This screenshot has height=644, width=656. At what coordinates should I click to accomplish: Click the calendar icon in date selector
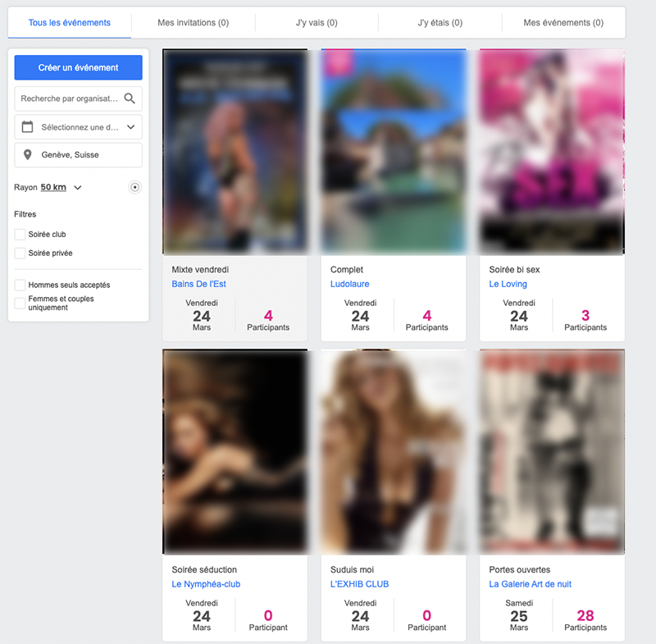click(x=28, y=127)
